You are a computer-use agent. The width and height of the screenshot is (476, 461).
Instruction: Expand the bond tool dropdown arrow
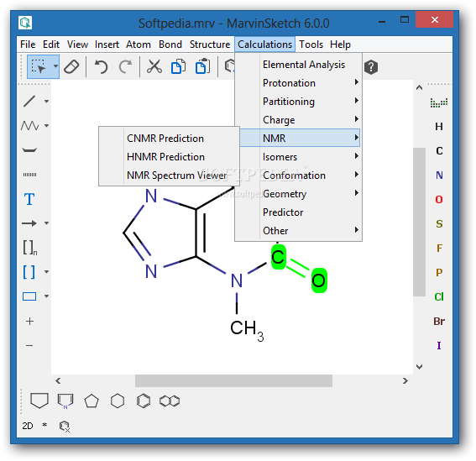pos(46,101)
